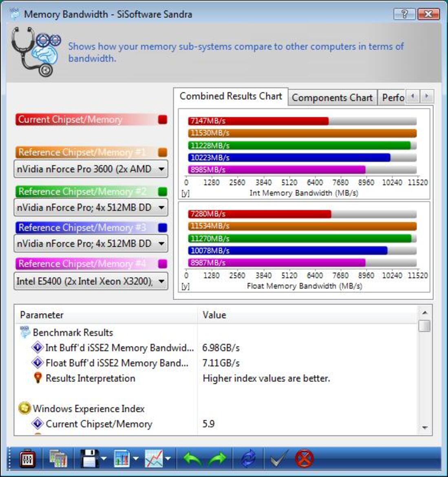This screenshot has height=477, width=448.
Task: Open the bar chart icon's dropdown arrow
Action: [136, 458]
